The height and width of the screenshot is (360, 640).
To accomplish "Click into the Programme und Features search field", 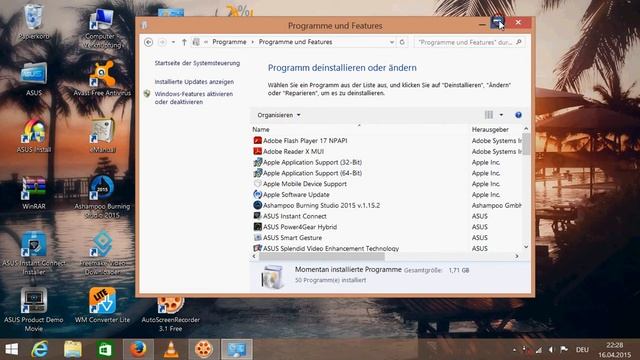I will pyautogui.click(x=469, y=42).
